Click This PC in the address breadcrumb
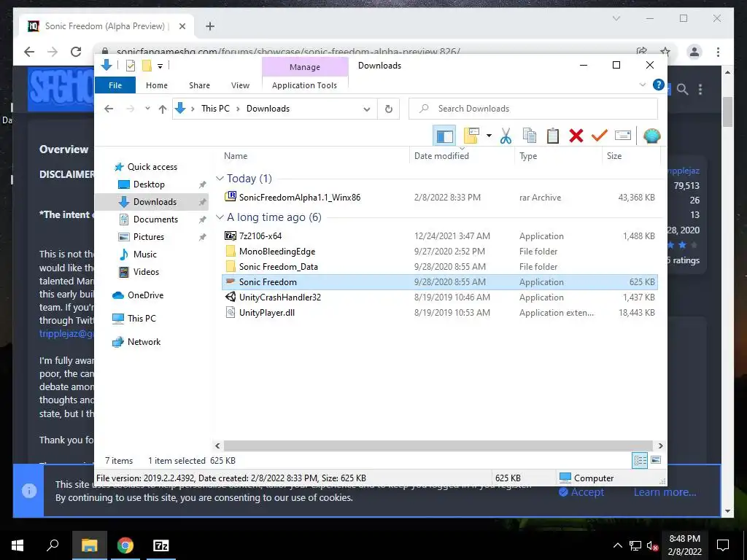The image size is (747, 560). [215, 109]
